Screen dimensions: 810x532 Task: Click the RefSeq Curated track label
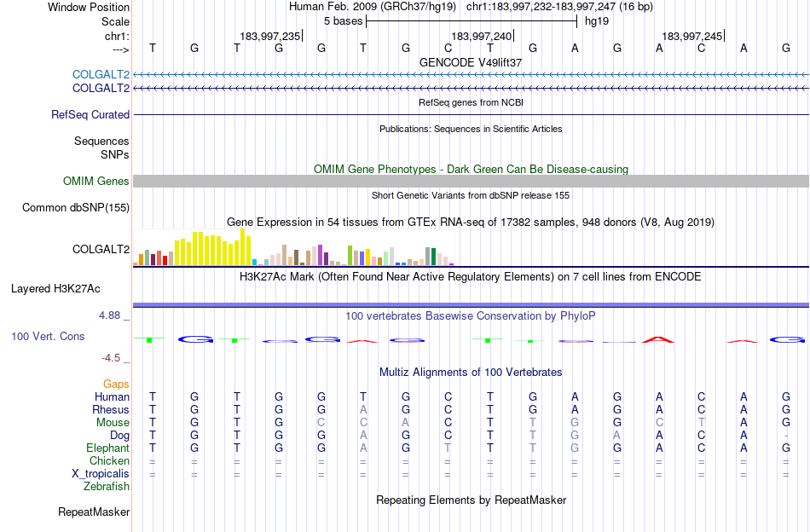90,114
